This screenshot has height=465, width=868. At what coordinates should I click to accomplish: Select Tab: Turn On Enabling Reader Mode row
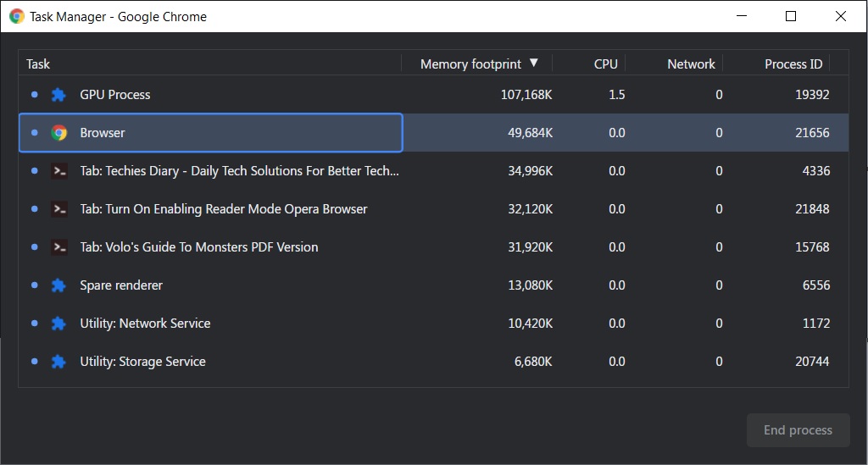point(433,209)
